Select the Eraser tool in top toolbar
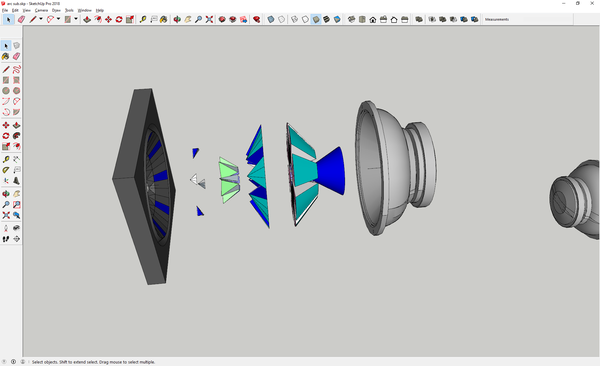Viewport: 600px width, 366px height. pos(21,19)
